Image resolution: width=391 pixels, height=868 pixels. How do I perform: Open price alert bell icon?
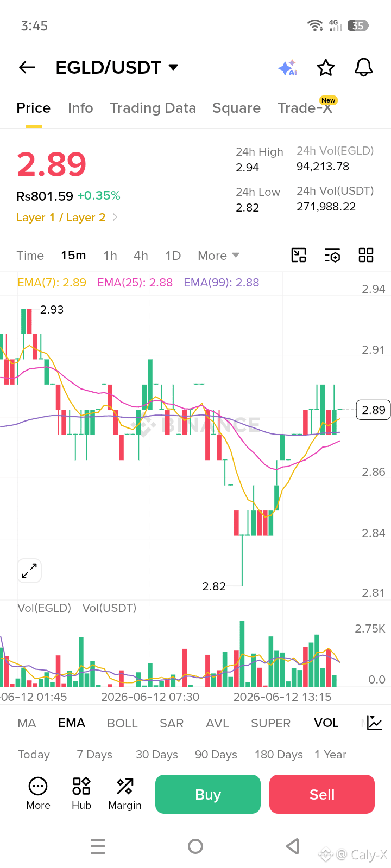(x=363, y=68)
